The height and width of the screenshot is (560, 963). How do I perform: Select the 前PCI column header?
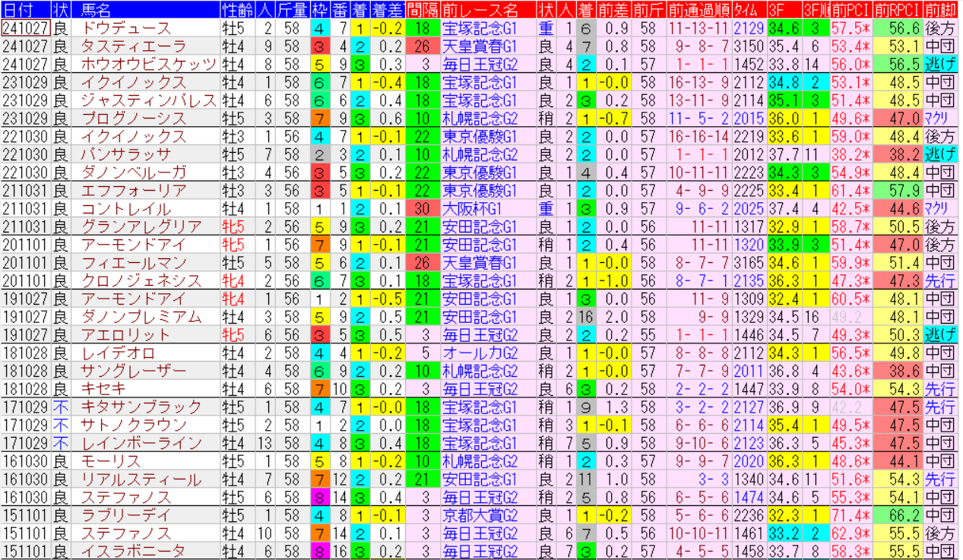pos(850,10)
